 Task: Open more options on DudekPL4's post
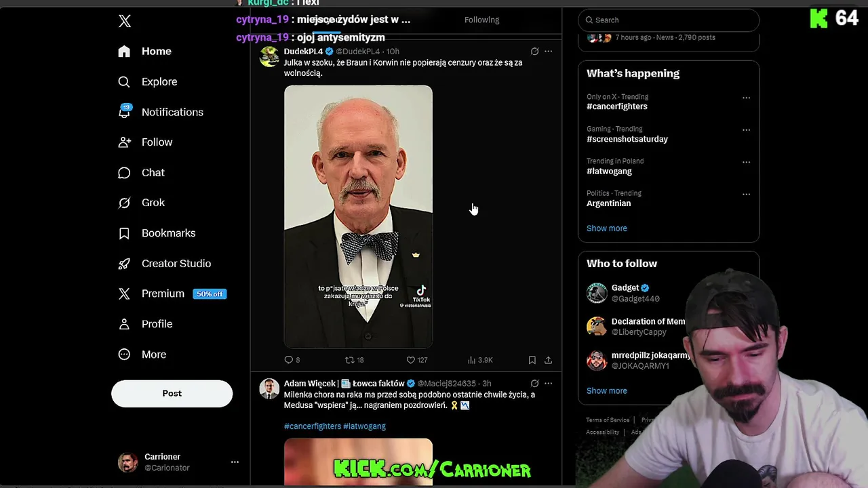pos(548,52)
